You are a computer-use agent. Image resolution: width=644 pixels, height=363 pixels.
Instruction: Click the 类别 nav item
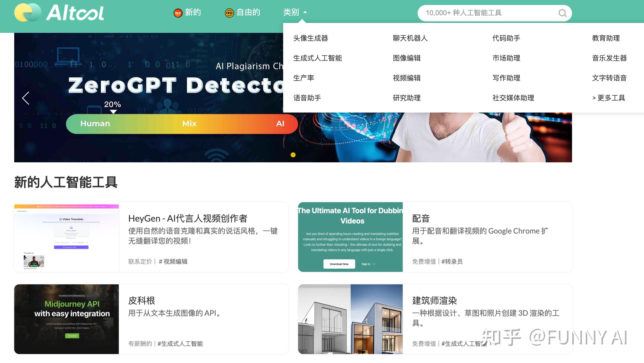[291, 12]
